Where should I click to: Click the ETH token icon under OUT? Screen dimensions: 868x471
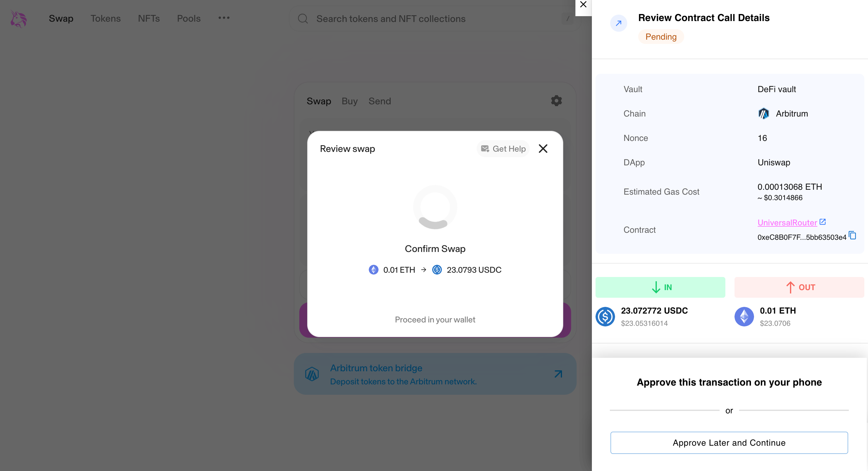(x=744, y=317)
